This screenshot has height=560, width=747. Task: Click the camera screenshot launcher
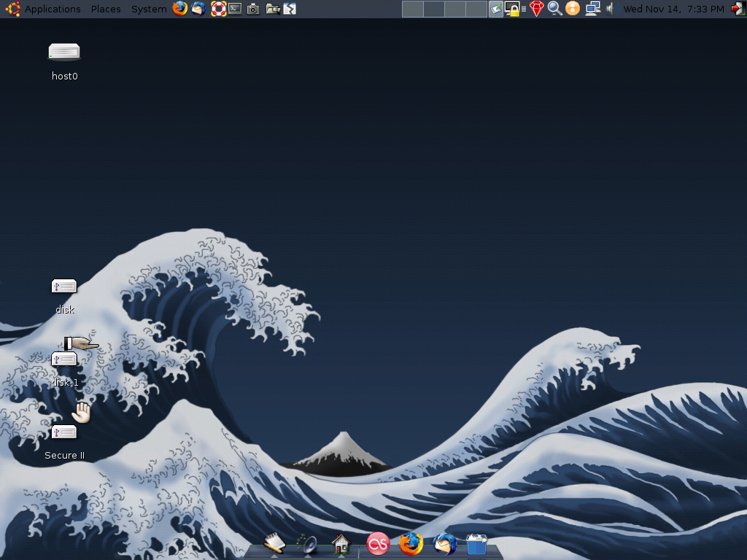pyautogui.click(x=253, y=9)
